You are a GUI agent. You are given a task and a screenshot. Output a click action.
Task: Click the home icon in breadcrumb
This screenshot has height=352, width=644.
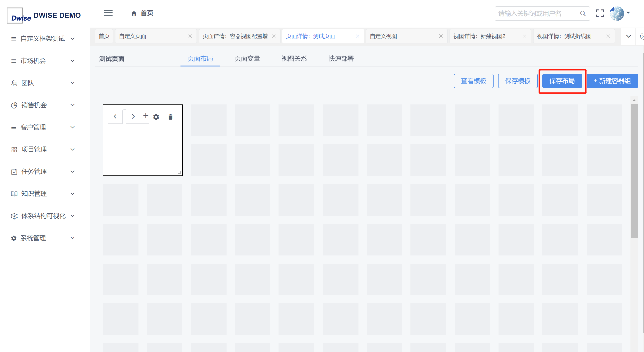pyautogui.click(x=134, y=13)
